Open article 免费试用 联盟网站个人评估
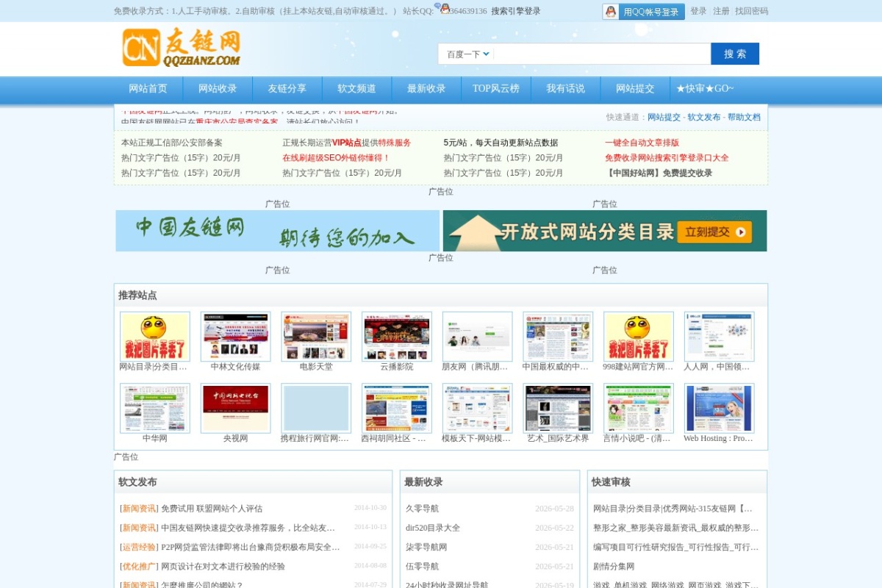Viewport: 882px width, 588px height. coord(212,509)
